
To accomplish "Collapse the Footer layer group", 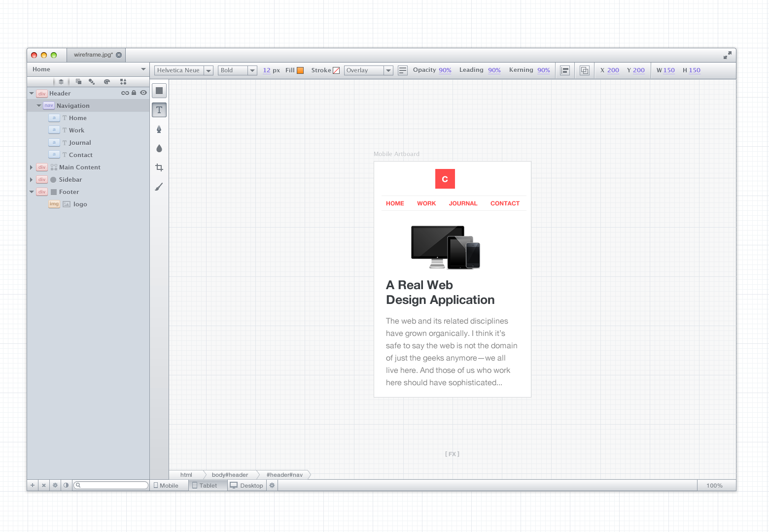I will tap(32, 192).
